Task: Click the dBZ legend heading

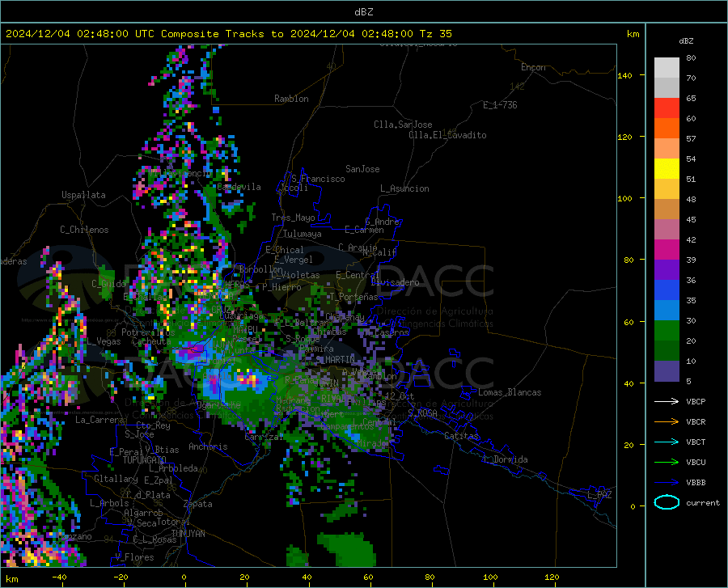Action: coord(686,40)
